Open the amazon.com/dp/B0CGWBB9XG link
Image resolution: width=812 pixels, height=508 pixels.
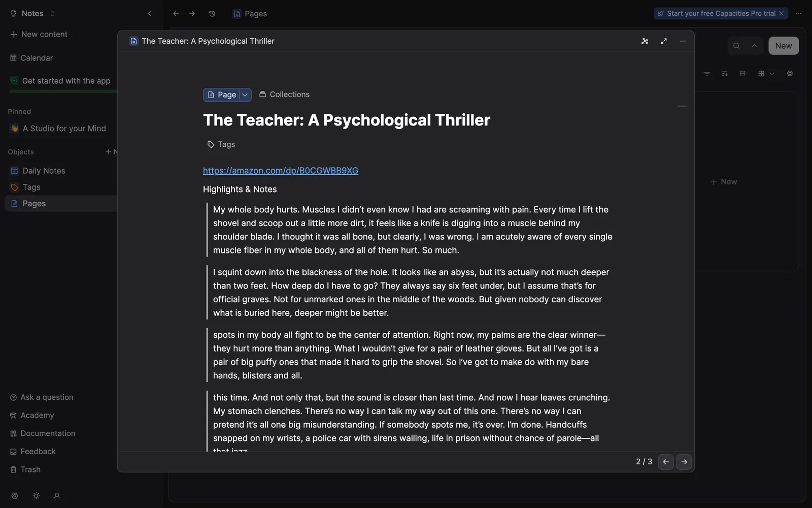281,171
